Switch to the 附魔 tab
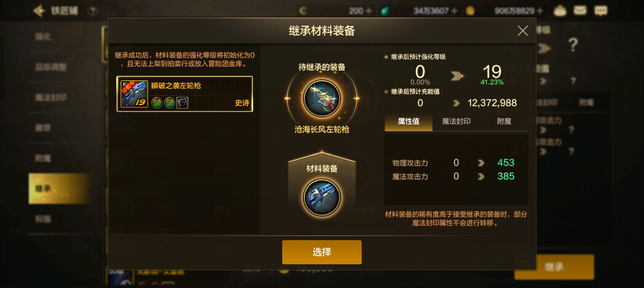The height and width of the screenshot is (288, 644). [504, 121]
